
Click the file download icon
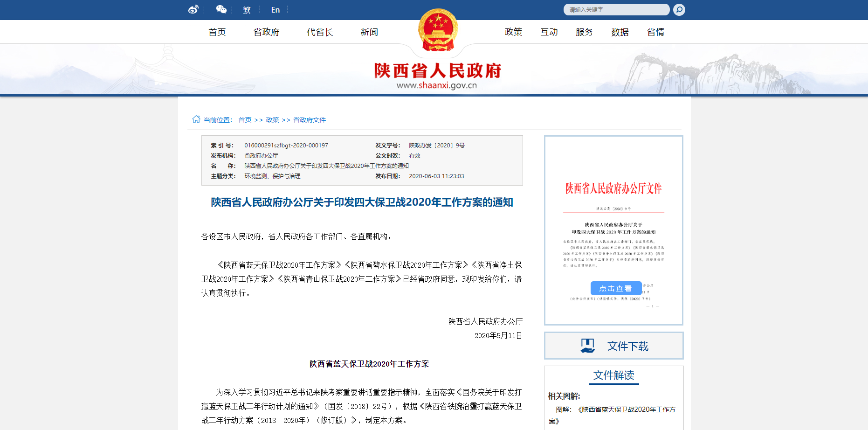(x=587, y=346)
